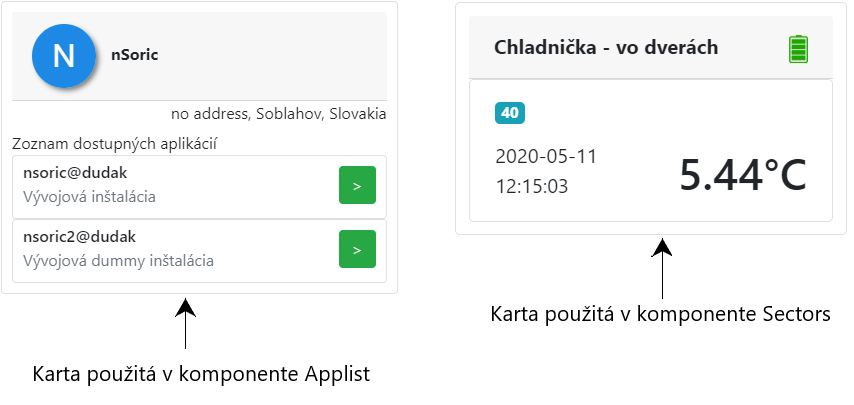This screenshot has height=405, width=854.
Task: Click the nsoric@dudak list entry title
Action: [75, 173]
